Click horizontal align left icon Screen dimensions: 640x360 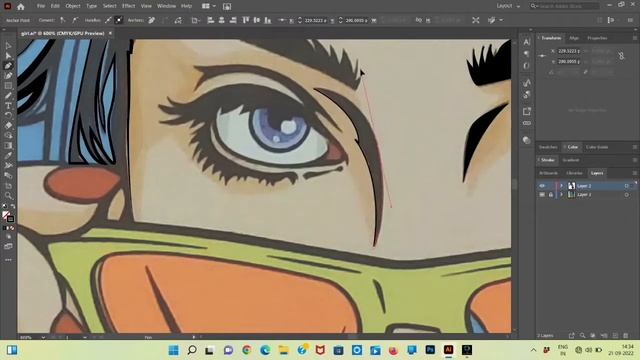coord(211,20)
